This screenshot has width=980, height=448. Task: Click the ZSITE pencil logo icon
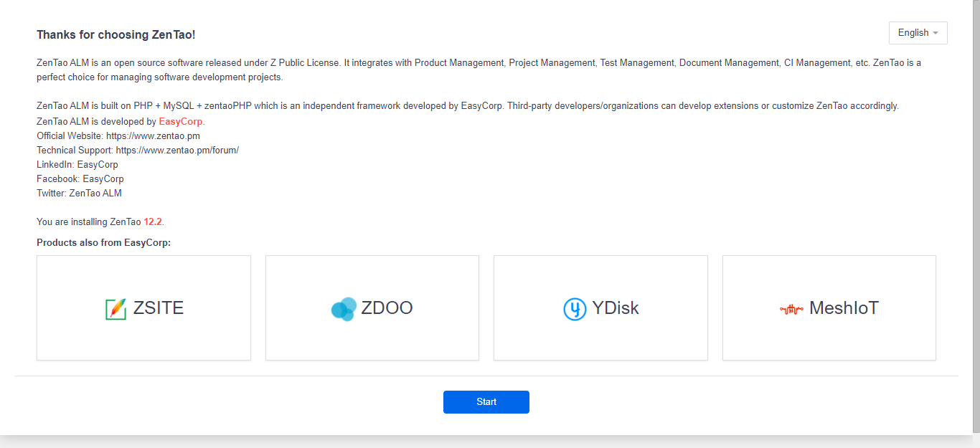click(x=116, y=309)
